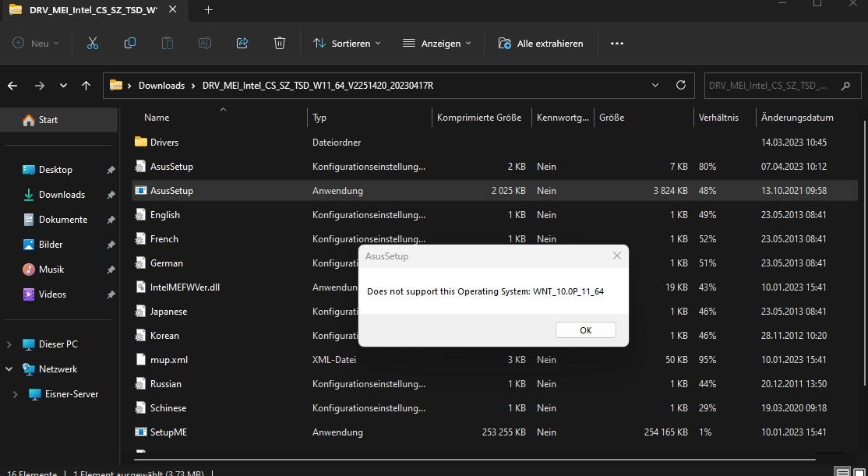
Task: Select the AsusSetup configuration settings file
Action: [171, 166]
